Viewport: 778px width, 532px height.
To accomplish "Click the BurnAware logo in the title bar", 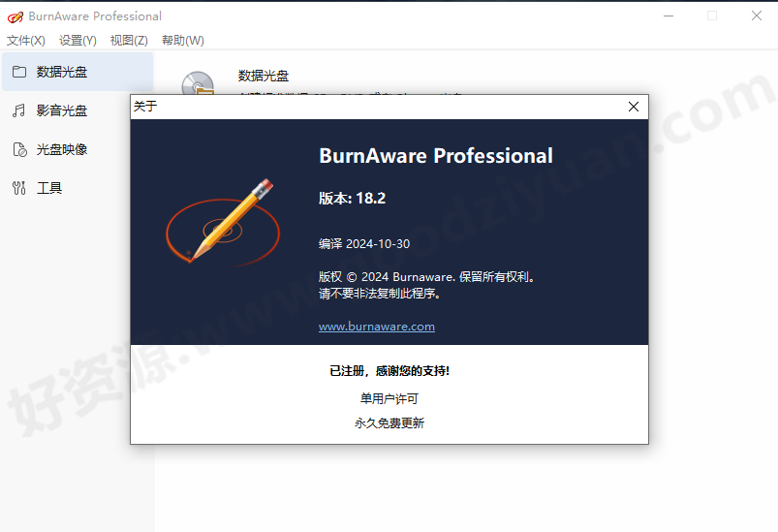I will (x=15, y=16).
